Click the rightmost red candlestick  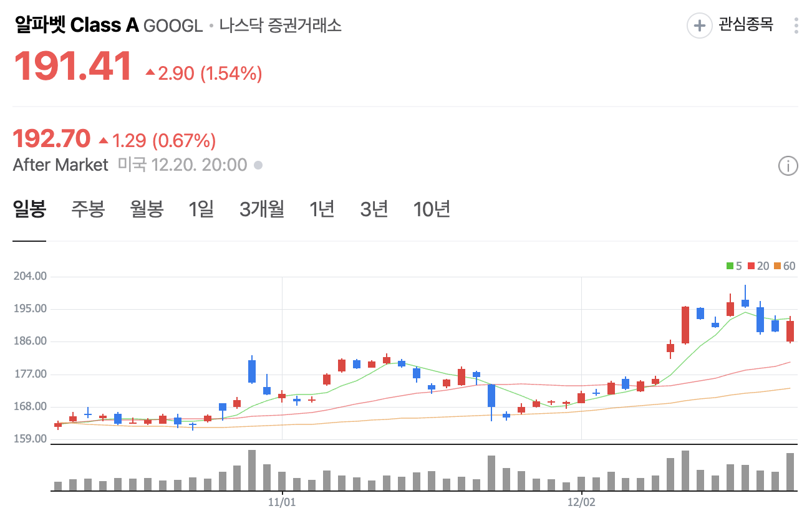[x=790, y=330]
